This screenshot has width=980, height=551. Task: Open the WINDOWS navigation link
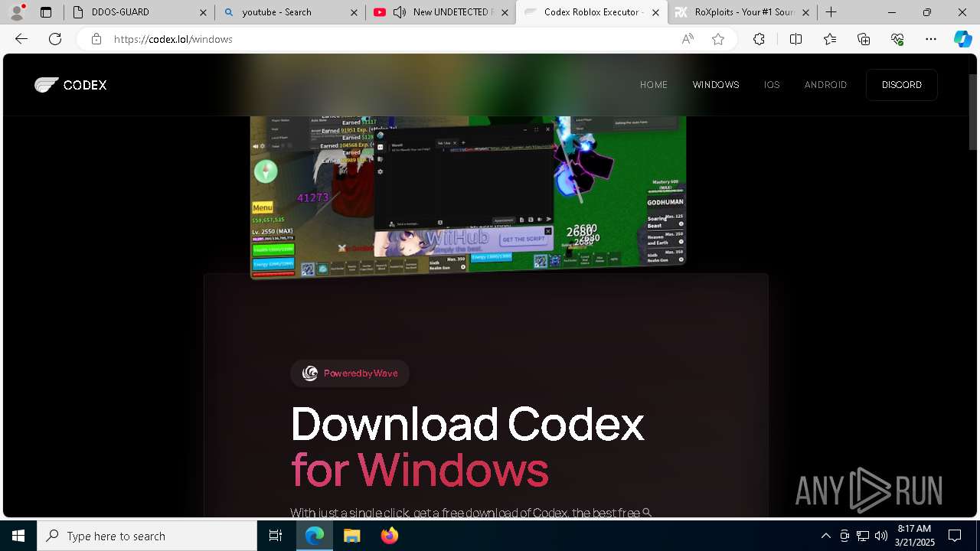[716, 85]
